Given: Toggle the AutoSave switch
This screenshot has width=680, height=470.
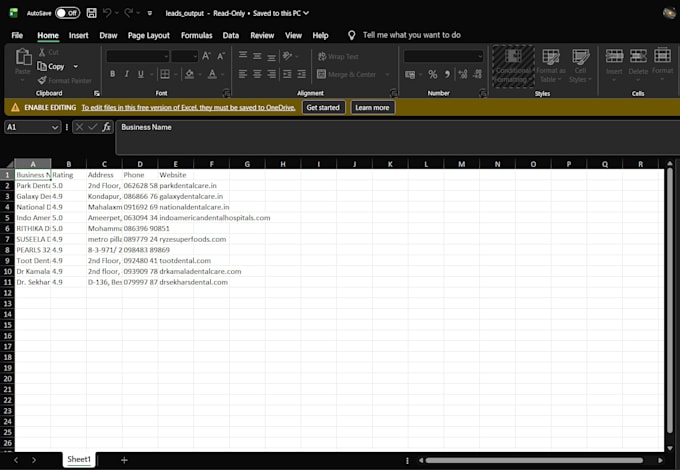Looking at the screenshot, I should point(67,13).
